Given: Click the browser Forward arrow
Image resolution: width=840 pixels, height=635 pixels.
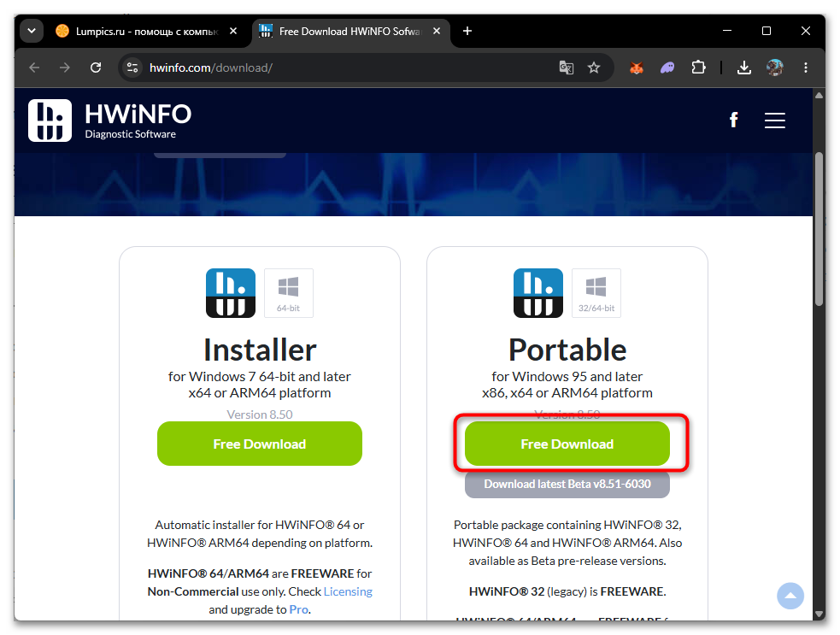Looking at the screenshot, I should pos(65,68).
